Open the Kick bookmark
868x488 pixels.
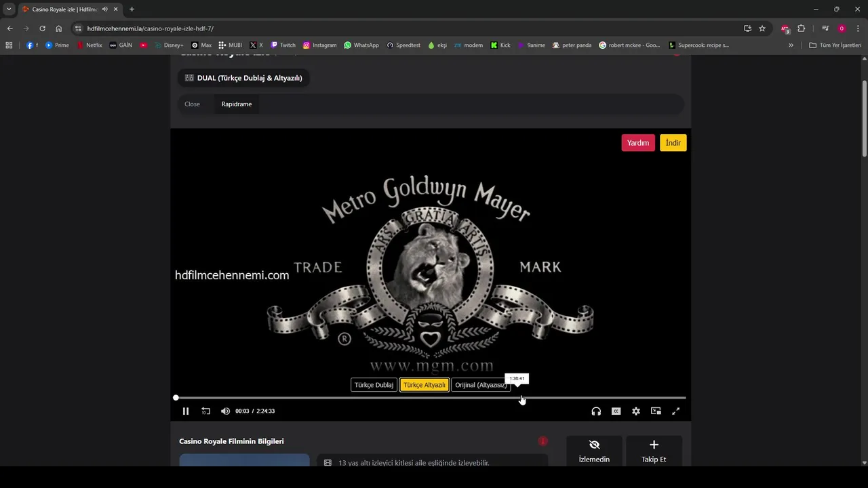coord(500,45)
